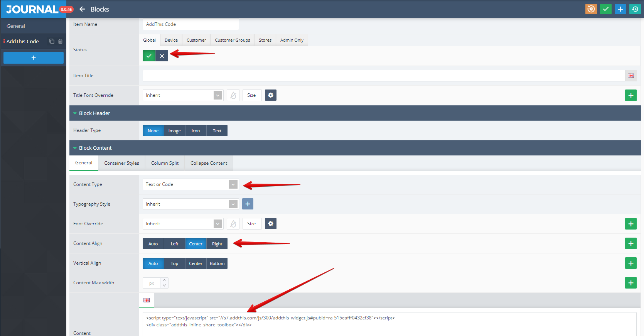Open gear settings for Title Font Override
Image resolution: width=644 pixels, height=336 pixels.
[x=271, y=95]
